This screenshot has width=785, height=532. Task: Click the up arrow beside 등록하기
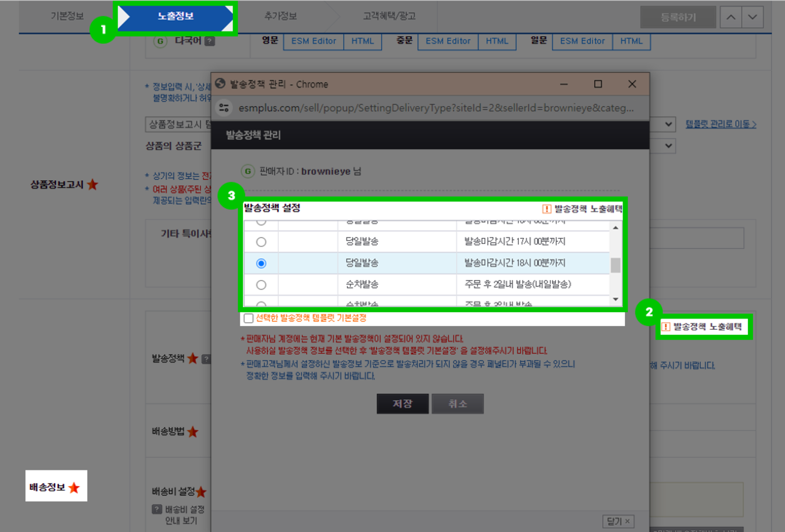730,18
